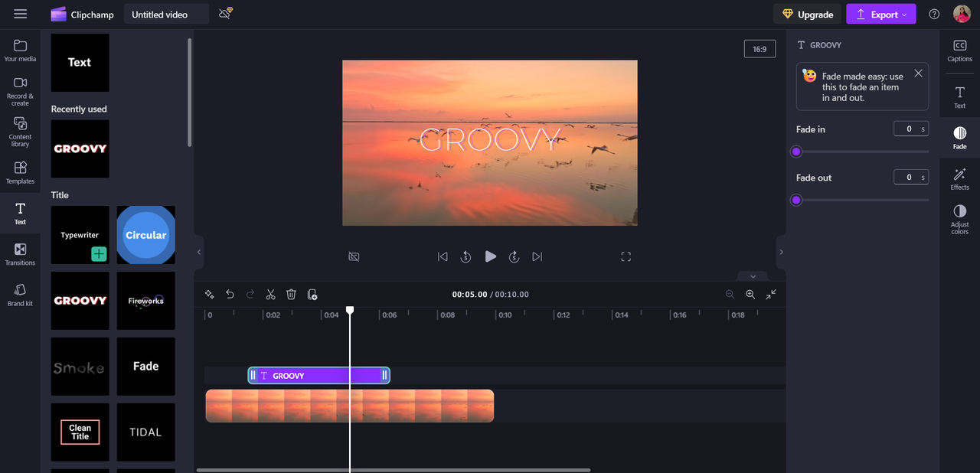
Task: Undo the last action
Action: point(230,294)
